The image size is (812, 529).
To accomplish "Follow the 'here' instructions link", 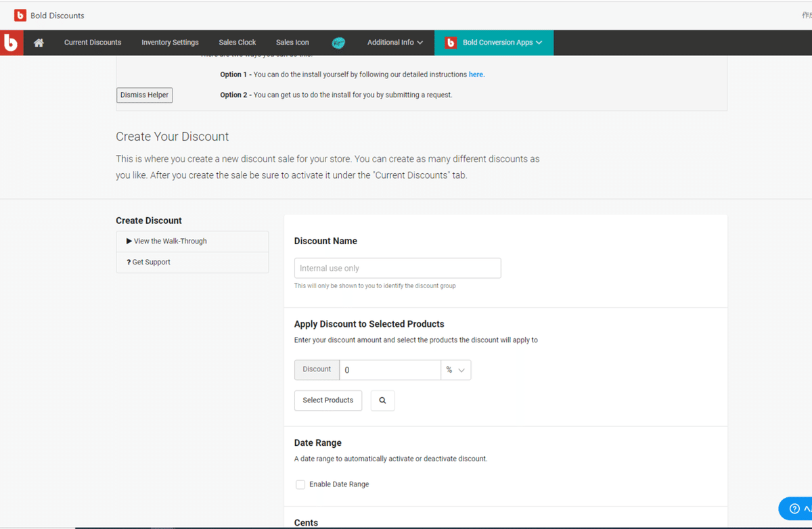I will (x=476, y=74).
